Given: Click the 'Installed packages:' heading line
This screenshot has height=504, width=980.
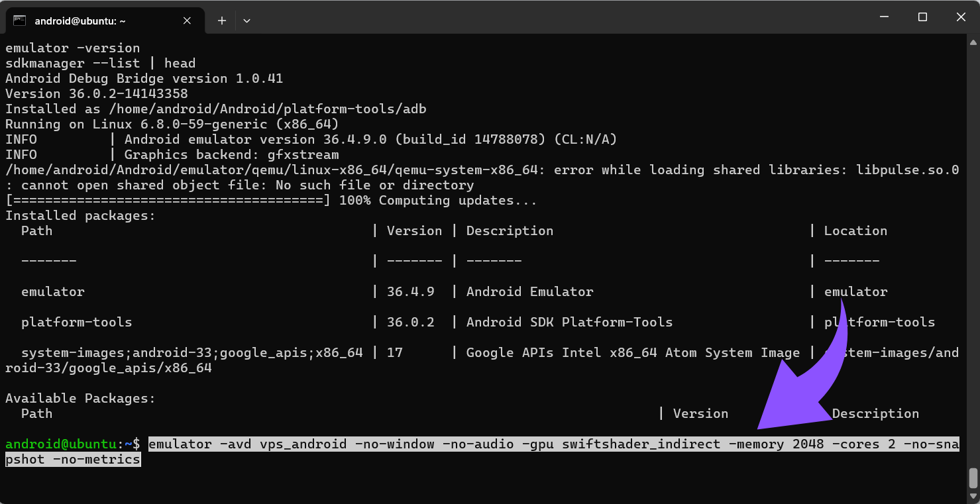Looking at the screenshot, I should point(80,215).
